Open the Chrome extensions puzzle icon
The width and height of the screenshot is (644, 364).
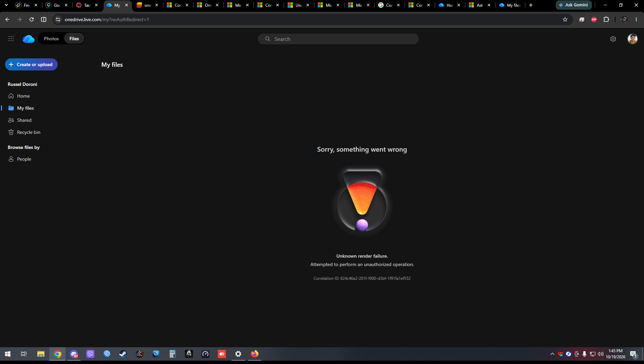[x=606, y=19]
